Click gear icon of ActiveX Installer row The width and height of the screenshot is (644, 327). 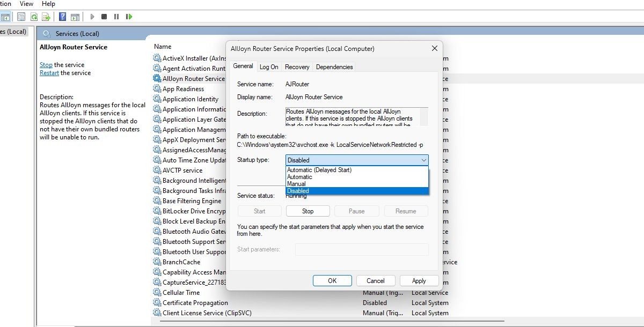pyautogui.click(x=157, y=58)
